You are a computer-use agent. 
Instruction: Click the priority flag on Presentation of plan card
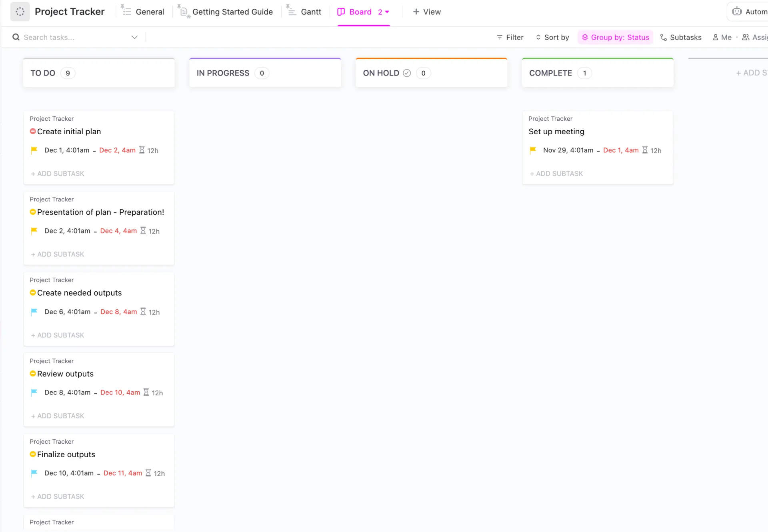tap(34, 231)
